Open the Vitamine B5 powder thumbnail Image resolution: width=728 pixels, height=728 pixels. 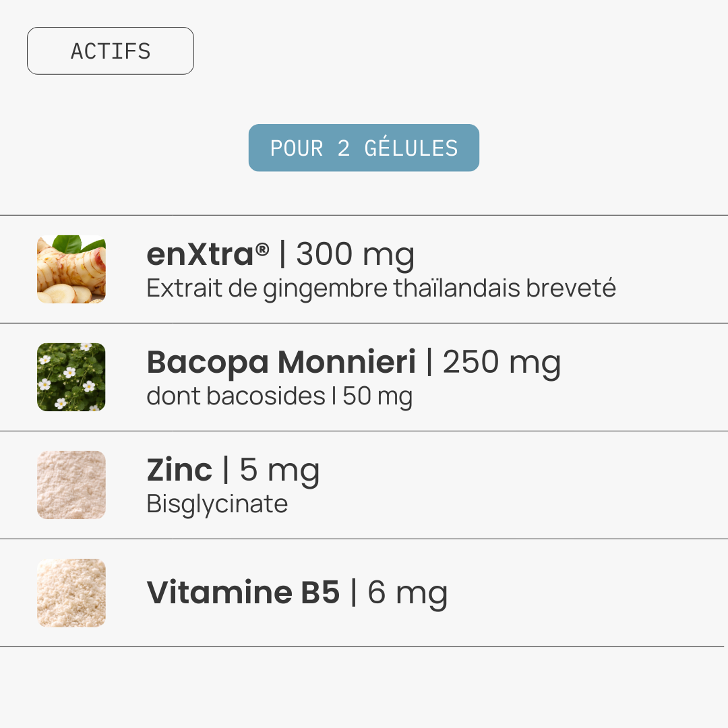71,593
